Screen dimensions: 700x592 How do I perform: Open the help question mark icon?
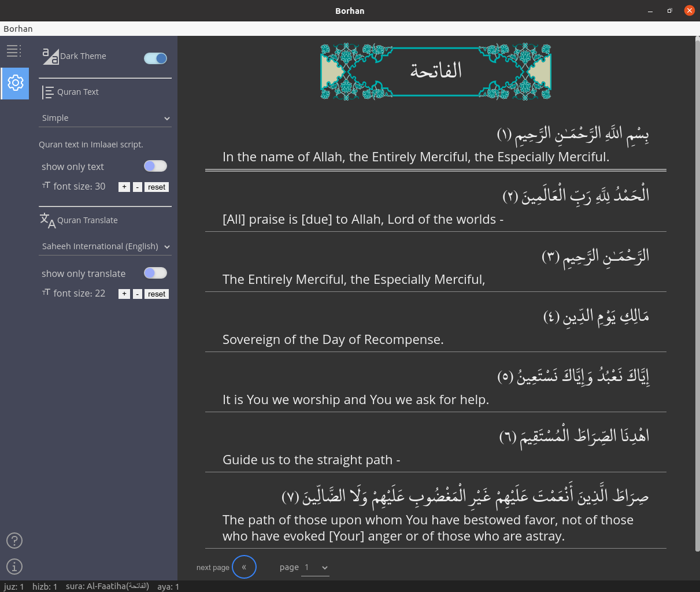14,541
